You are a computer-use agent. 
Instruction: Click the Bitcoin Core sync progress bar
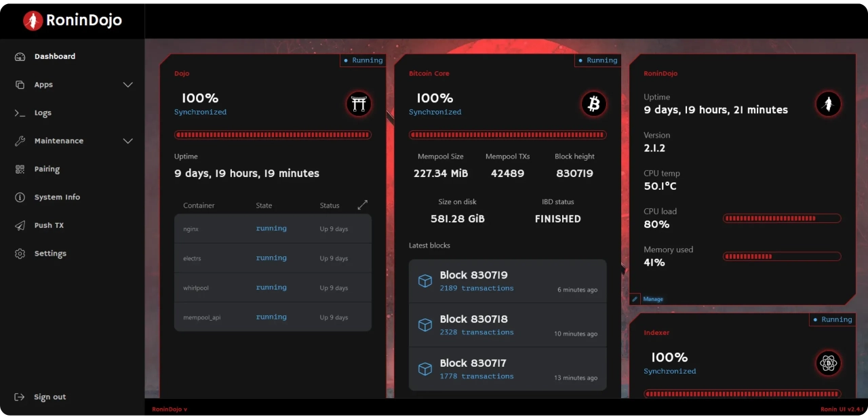click(x=507, y=135)
